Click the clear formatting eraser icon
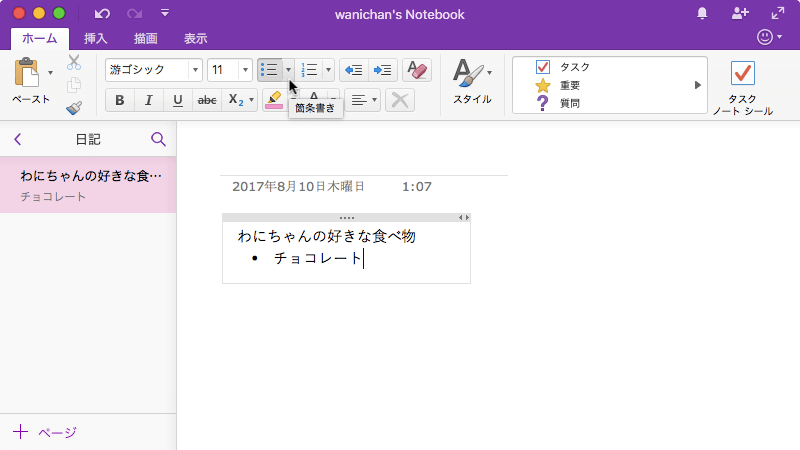The height and width of the screenshot is (450, 800). (x=417, y=70)
